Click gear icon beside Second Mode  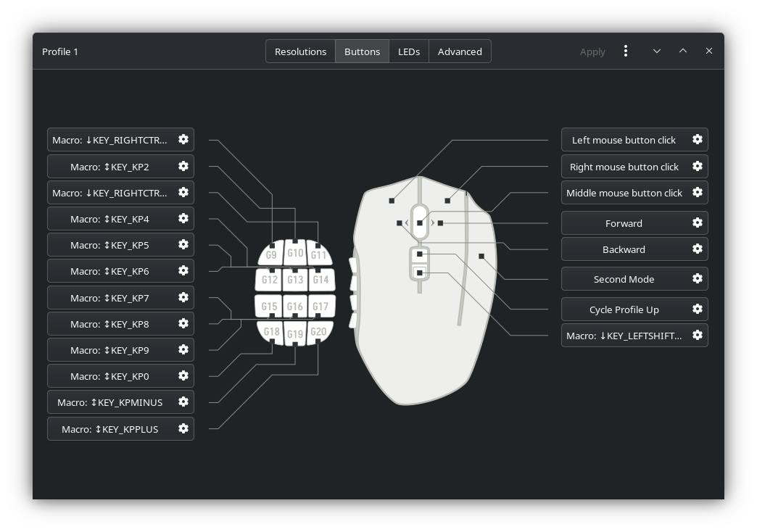[x=697, y=279]
